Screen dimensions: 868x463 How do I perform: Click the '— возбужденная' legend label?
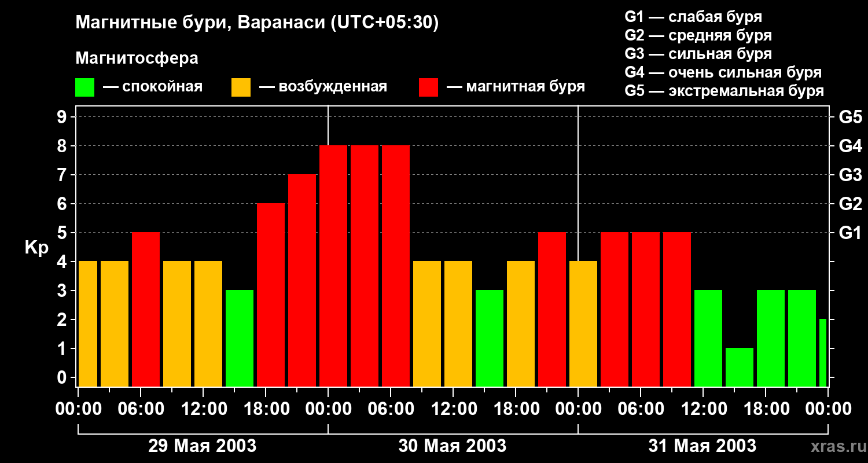click(x=323, y=87)
